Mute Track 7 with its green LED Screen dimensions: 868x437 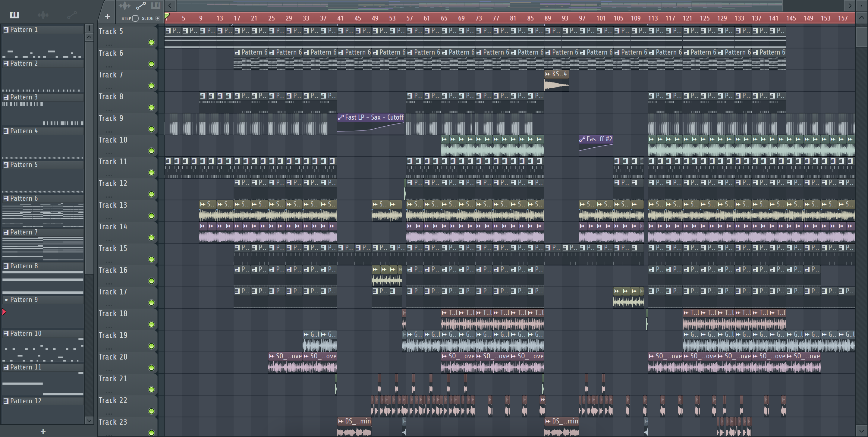pyautogui.click(x=151, y=86)
